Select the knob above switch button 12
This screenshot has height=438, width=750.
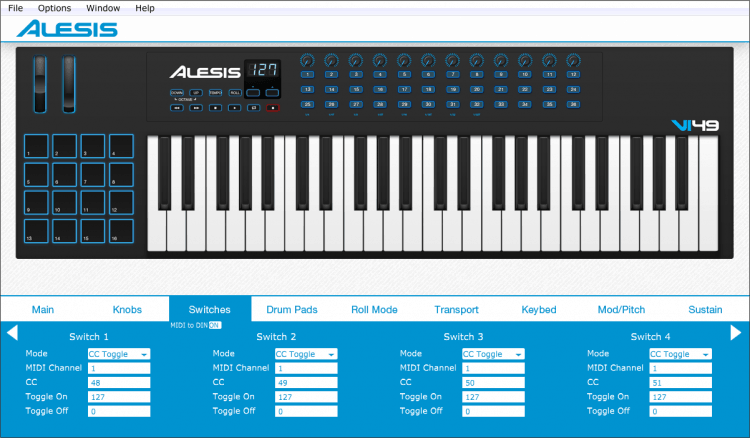573,60
